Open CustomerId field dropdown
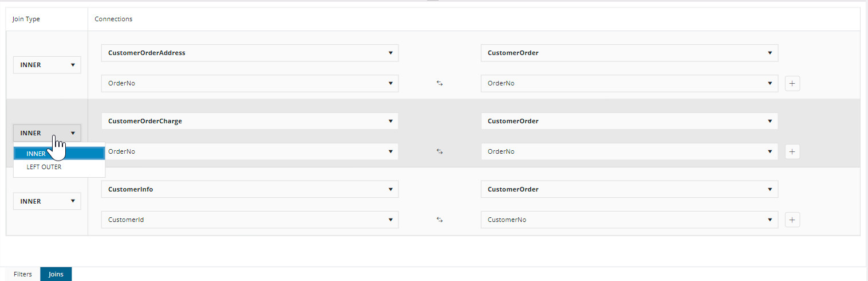The width and height of the screenshot is (868, 281). 250,220
